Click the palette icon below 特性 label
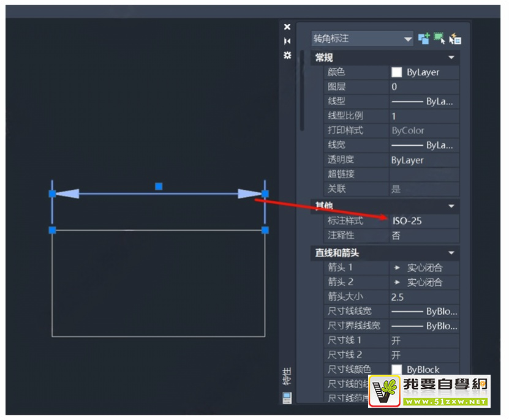This screenshot has height=420, width=509. pos(287,398)
